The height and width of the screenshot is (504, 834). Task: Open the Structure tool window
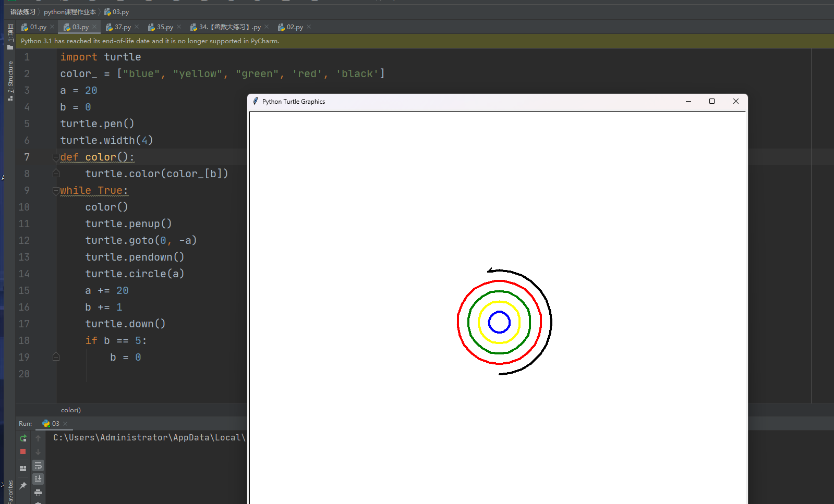(x=10, y=80)
